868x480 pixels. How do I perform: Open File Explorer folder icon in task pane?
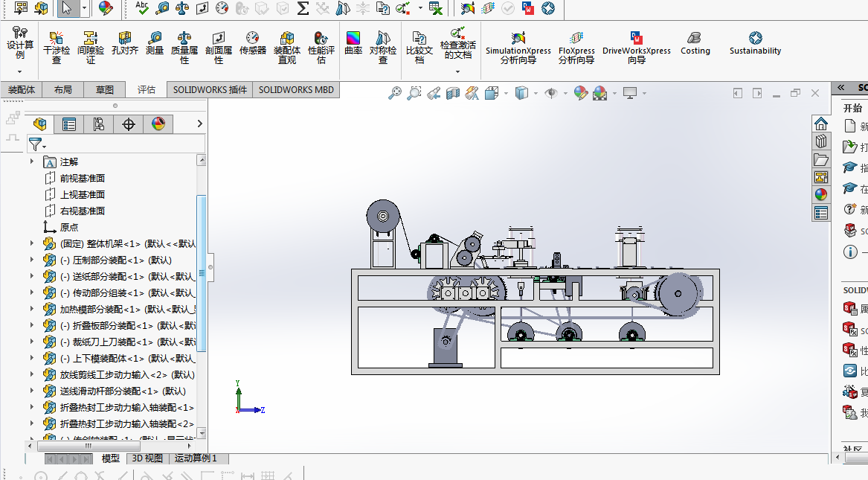[821, 159]
